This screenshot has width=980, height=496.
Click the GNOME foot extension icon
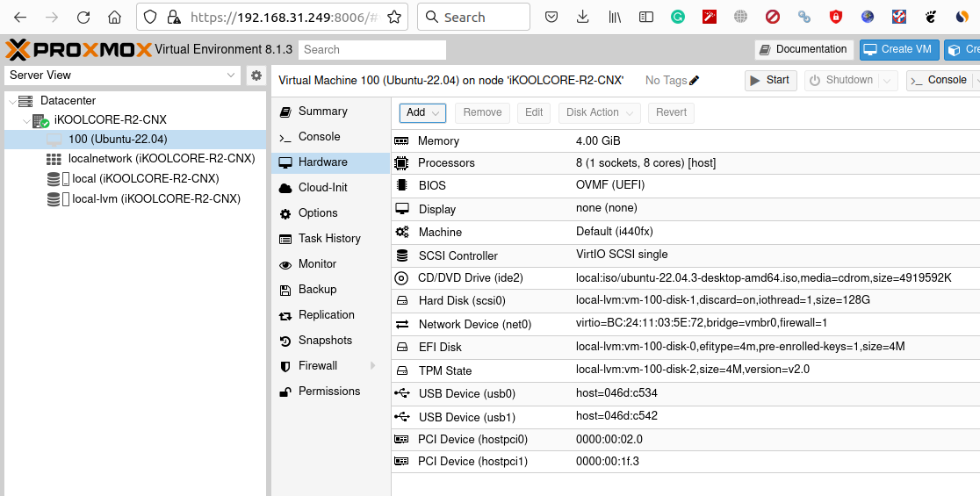pyautogui.click(x=931, y=18)
